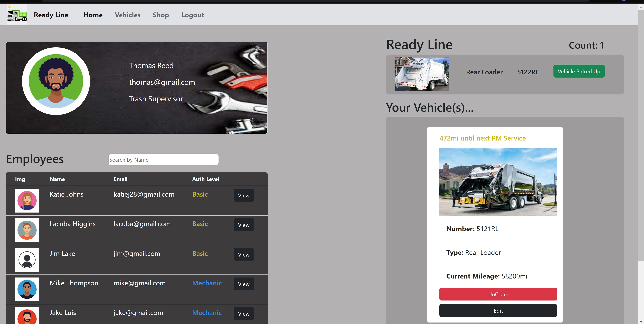Select Logout in the navigation bar
The image size is (644, 324).
pos(192,15)
